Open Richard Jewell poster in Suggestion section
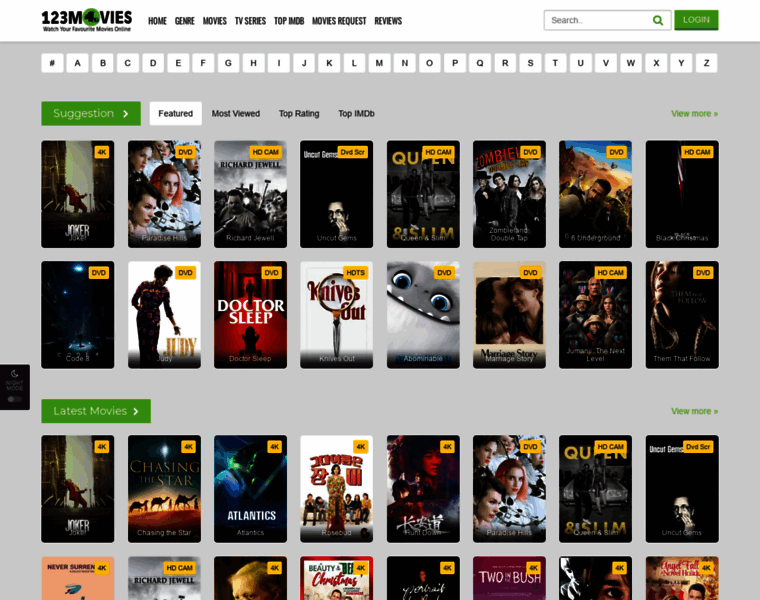The image size is (760, 600). (251, 194)
